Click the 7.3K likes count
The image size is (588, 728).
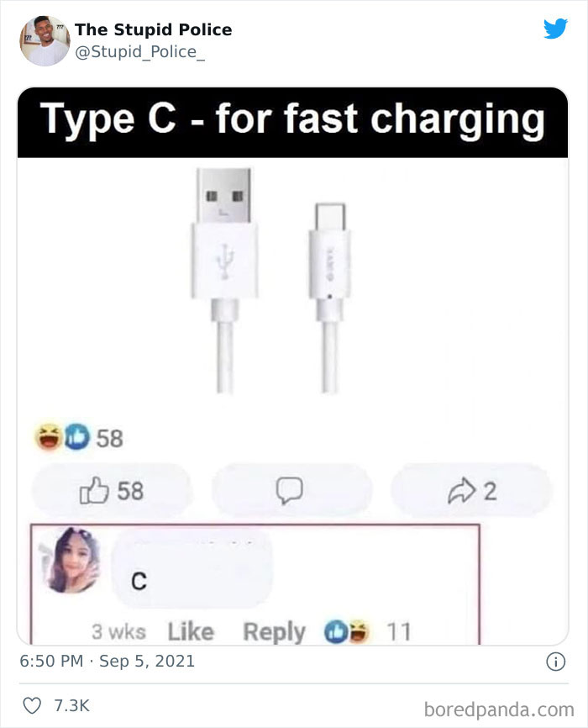(x=71, y=705)
